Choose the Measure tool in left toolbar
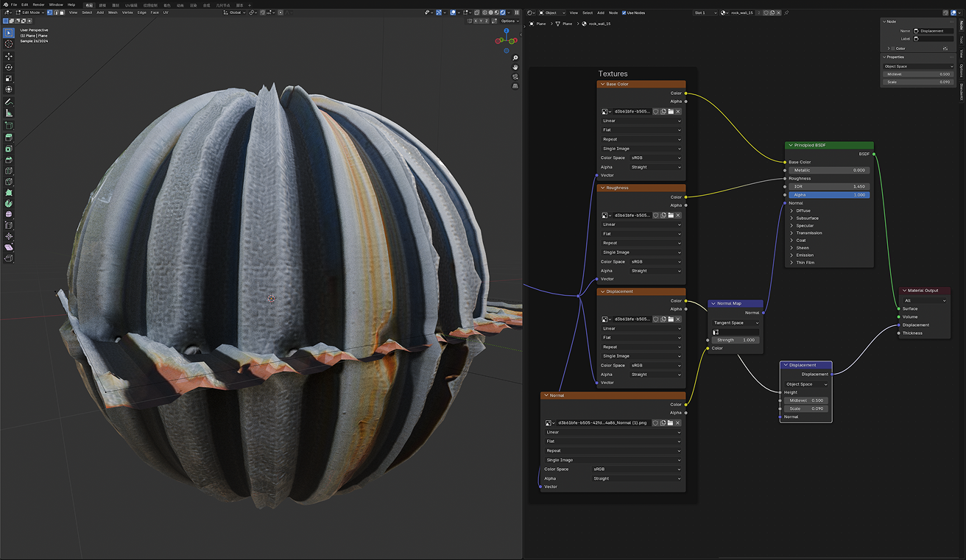The height and width of the screenshot is (560, 966). (x=9, y=113)
